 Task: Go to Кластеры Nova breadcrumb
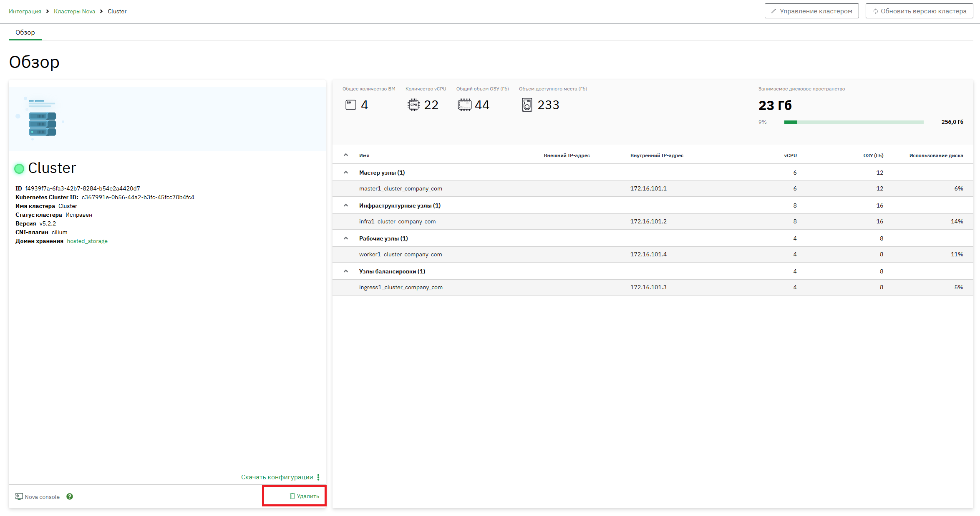tap(75, 11)
